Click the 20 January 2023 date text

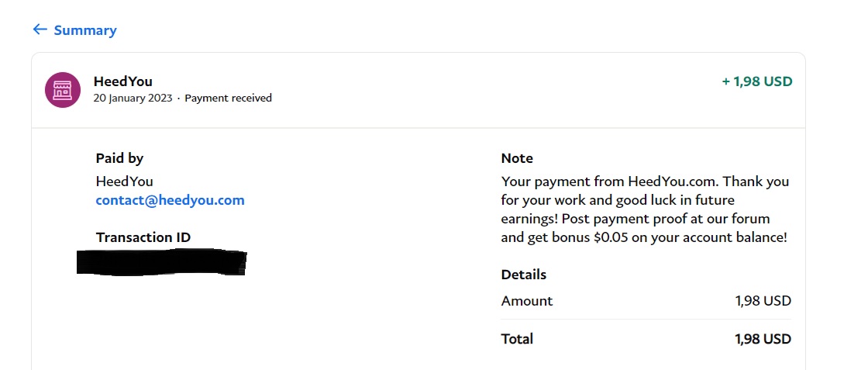pos(133,98)
